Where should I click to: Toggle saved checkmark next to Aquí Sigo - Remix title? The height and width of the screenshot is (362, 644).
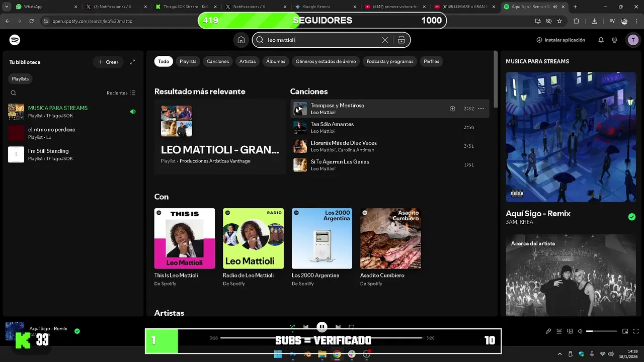(632, 217)
